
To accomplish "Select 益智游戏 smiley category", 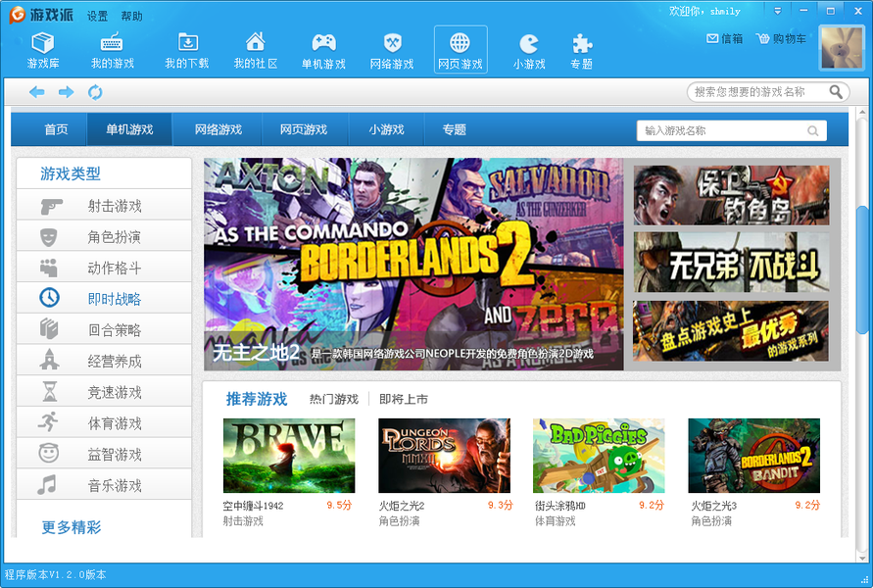I will [104, 455].
